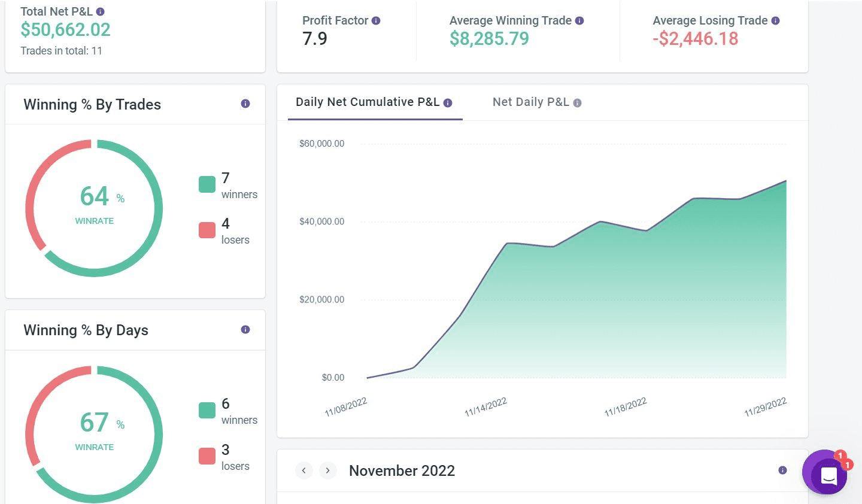Click the November 2022 calendar info icon
The width and height of the screenshot is (862, 504).
[782, 470]
